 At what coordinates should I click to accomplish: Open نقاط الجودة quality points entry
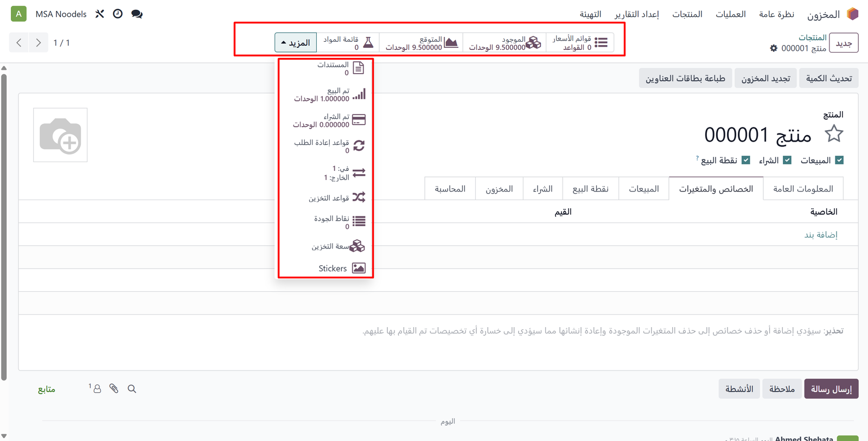339,222
